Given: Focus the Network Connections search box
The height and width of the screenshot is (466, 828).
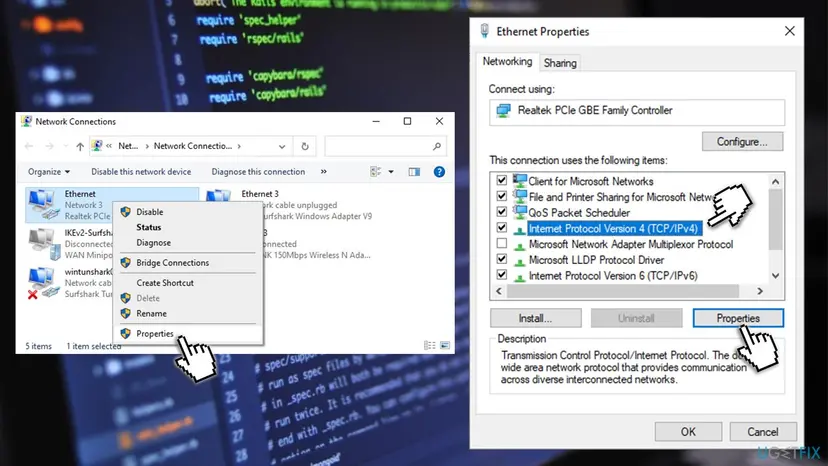Looking at the screenshot, I should [x=385, y=146].
